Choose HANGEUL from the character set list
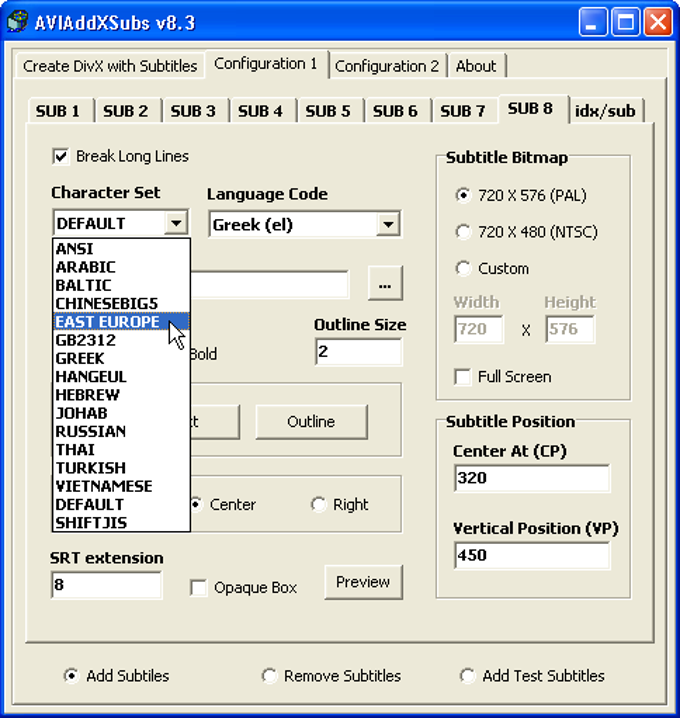Image resolution: width=680 pixels, height=718 pixels. point(121,377)
